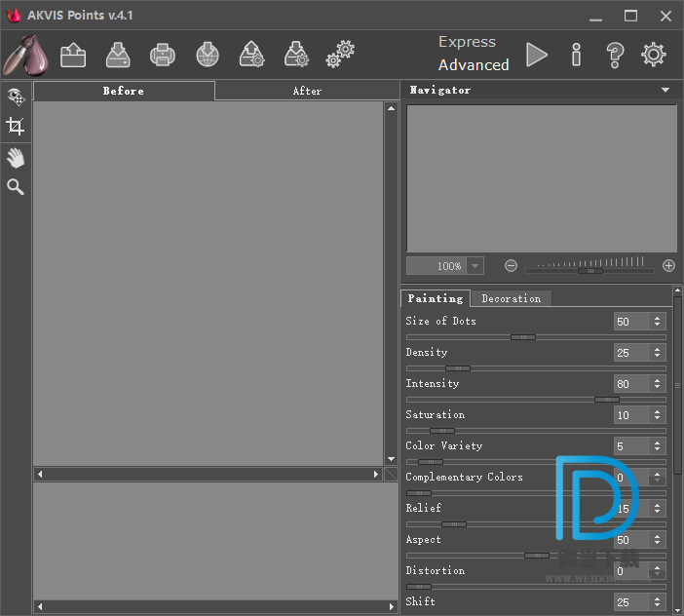The width and height of the screenshot is (684, 616).
Task: Click the bottom panel right scroll arrow
Action: pyautogui.click(x=392, y=606)
